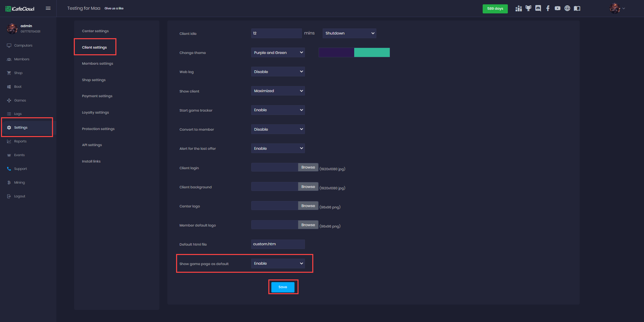Open the YouTube channel icon
644x322 pixels.
point(557,8)
